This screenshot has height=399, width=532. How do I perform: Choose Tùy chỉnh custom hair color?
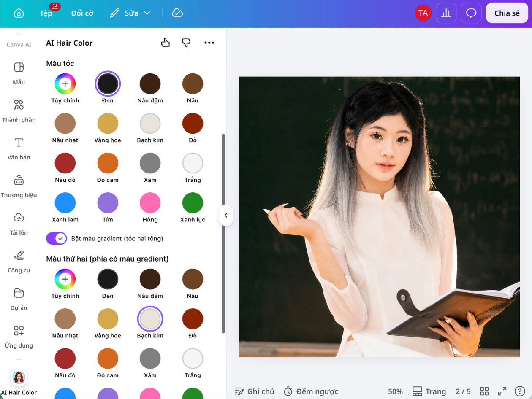coord(65,84)
